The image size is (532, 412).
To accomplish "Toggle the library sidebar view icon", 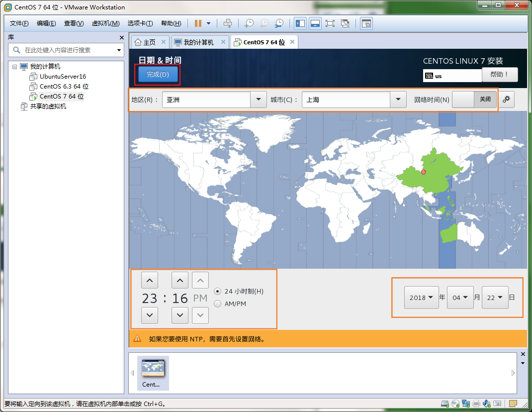I will pos(300,23).
